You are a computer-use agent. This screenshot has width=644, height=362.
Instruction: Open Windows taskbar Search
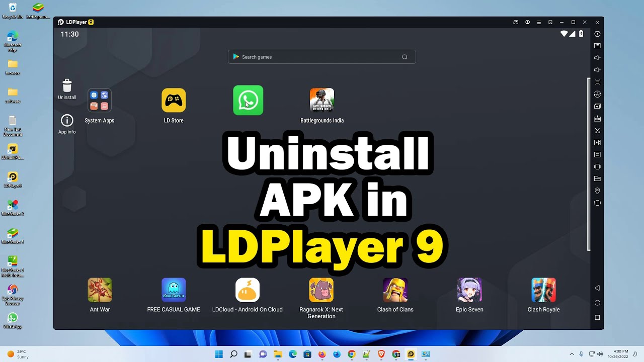click(x=233, y=354)
